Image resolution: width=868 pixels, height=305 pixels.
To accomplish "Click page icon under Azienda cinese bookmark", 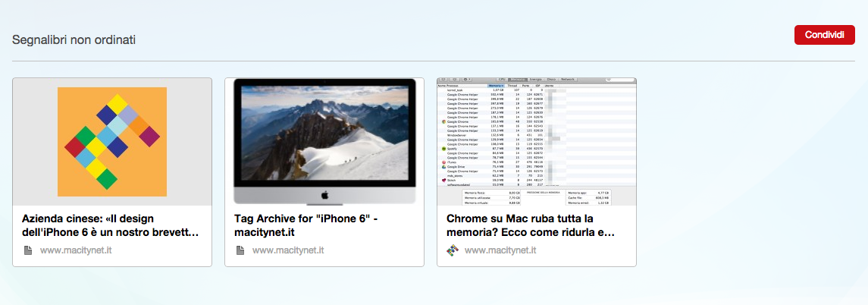I will point(28,250).
